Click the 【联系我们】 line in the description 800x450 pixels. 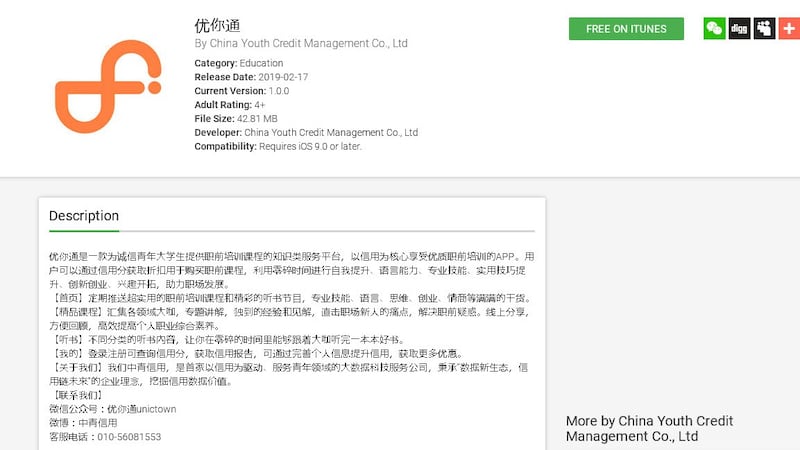[78, 395]
